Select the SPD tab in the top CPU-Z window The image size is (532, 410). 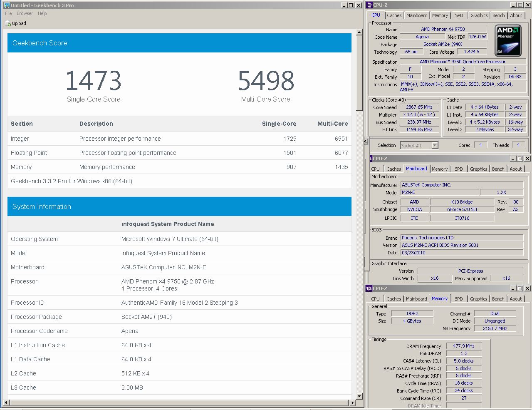[x=459, y=15]
